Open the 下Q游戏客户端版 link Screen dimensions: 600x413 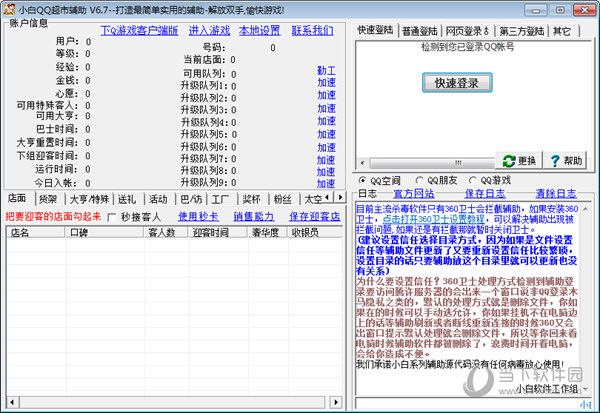[x=139, y=31]
